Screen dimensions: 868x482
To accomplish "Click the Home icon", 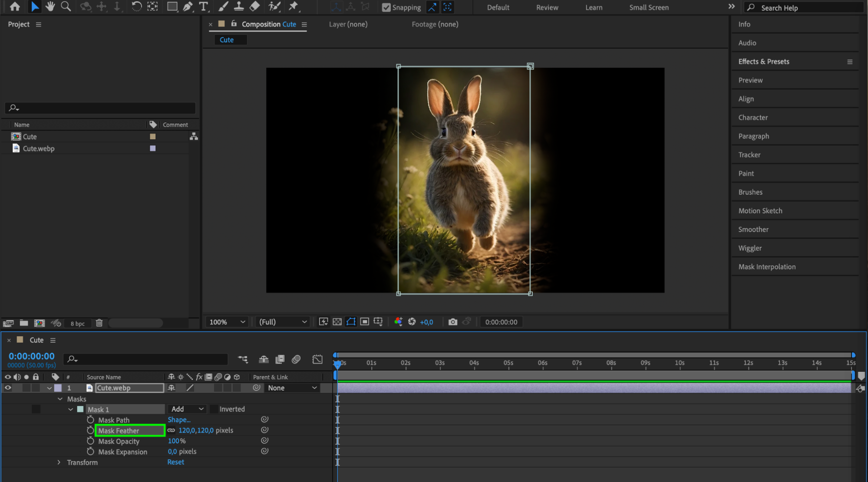I will 15,7.
